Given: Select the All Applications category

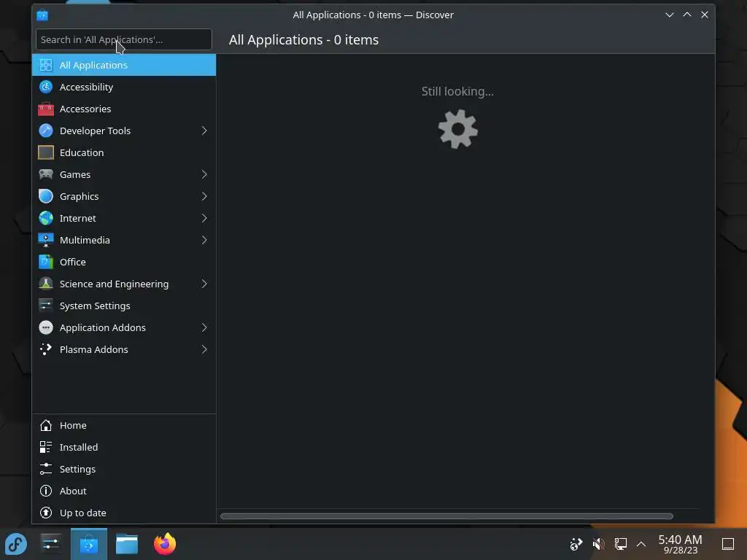Looking at the screenshot, I should 124,65.
